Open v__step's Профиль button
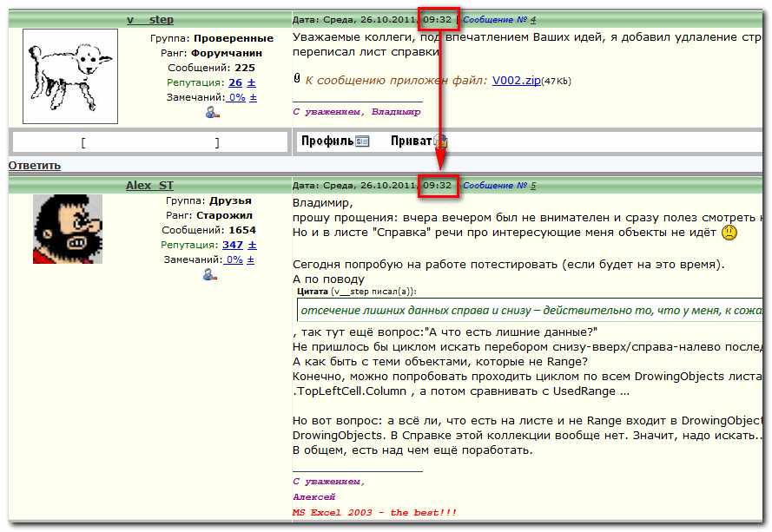 point(335,141)
